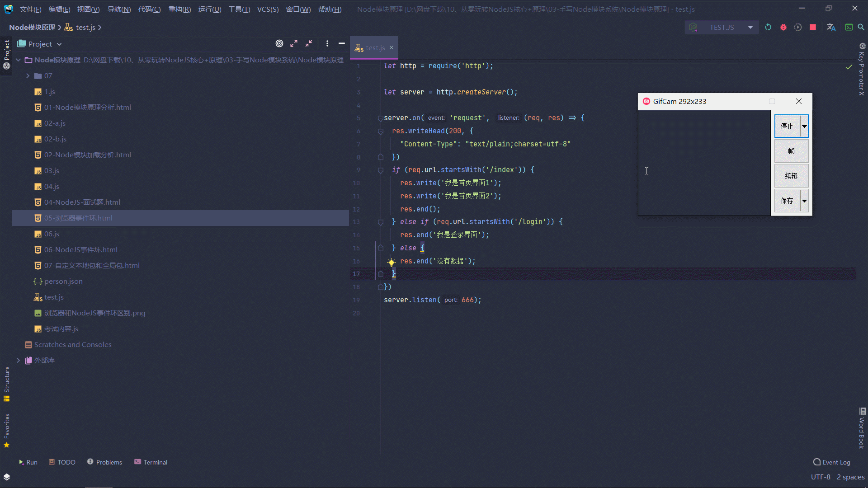Open the Translate tool icon
Screen dimensions: 868x488
(831, 27)
